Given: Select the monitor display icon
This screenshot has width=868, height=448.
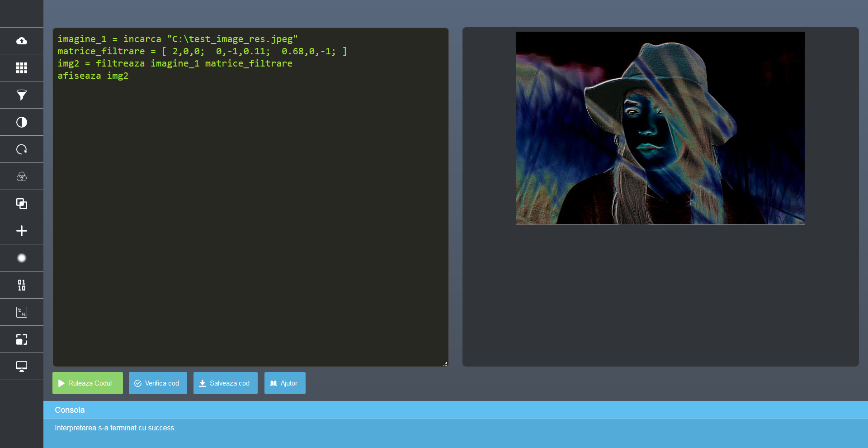Looking at the screenshot, I should point(22,367).
